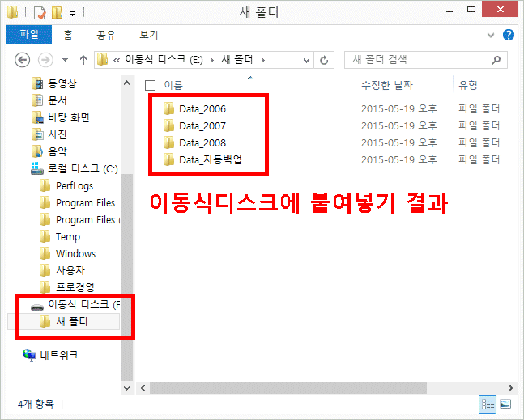
Task: Sort by the 수정한 날짜 column header
Action: tap(387, 85)
